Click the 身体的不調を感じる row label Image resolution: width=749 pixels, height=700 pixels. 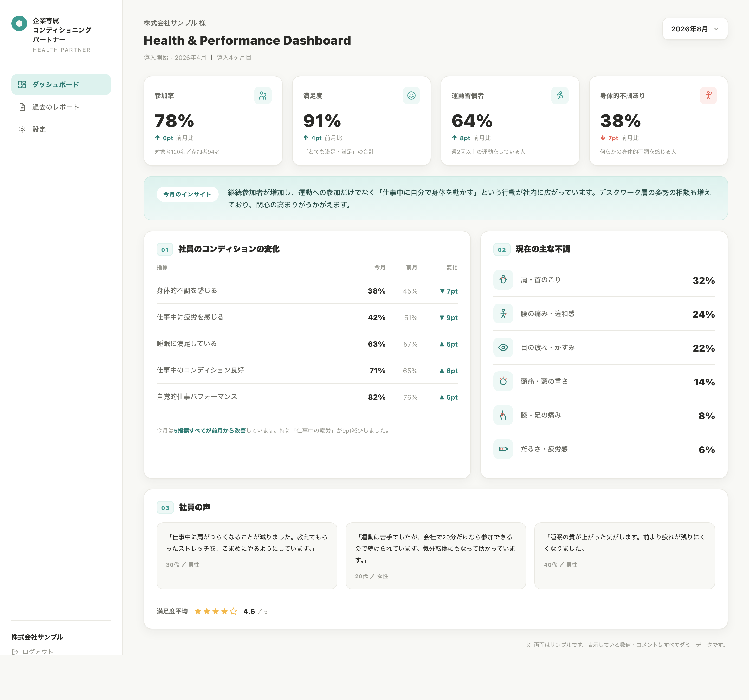(x=187, y=291)
